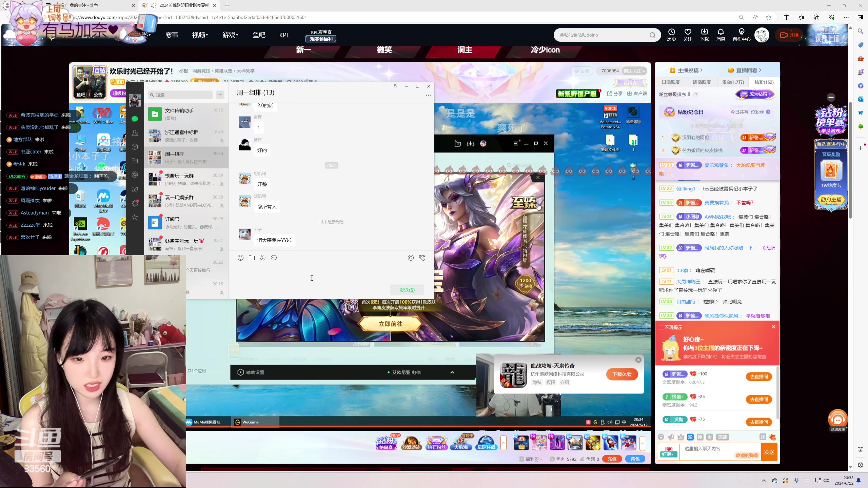Image resolution: width=868 pixels, height=488 pixels.
Task: Toggle fan badge selector 虾罩 in chat box
Action: tap(668, 452)
